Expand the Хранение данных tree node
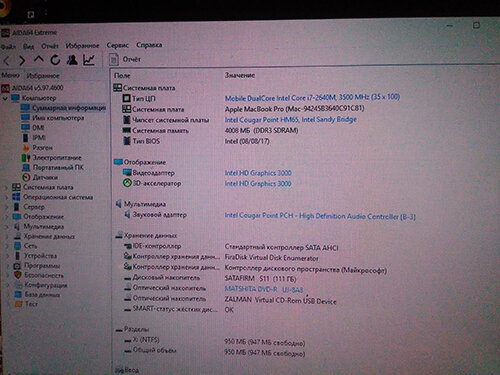The width and height of the screenshot is (500, 375). pos(7,237)
